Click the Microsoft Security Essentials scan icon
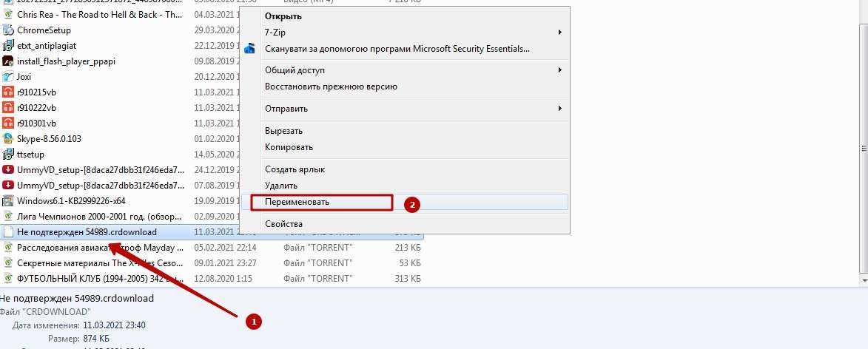Screen dimensions: 868x349 pos(250,49)
